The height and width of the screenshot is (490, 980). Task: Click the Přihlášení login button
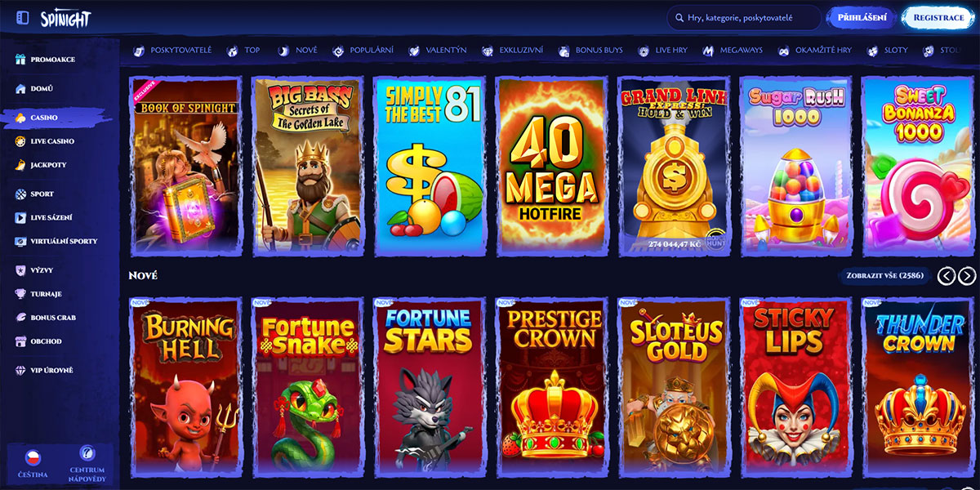(862, 18)
